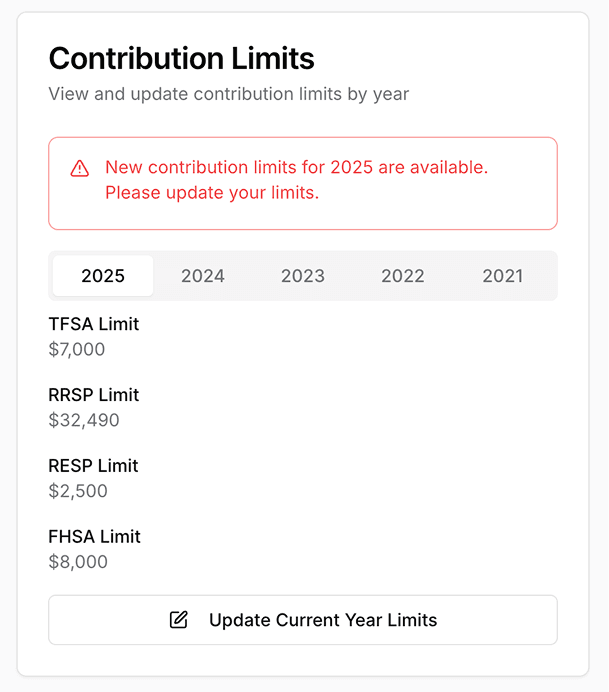This screenshot has height=692, width=609.
Task: Open the 2023 limits tab
Action: click(x=303, y=276)
